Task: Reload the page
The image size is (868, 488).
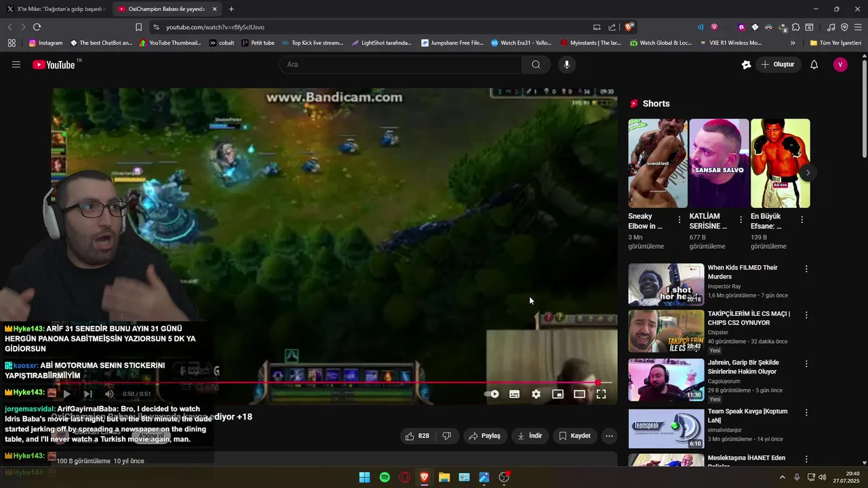Action: (x=37, y=27)
